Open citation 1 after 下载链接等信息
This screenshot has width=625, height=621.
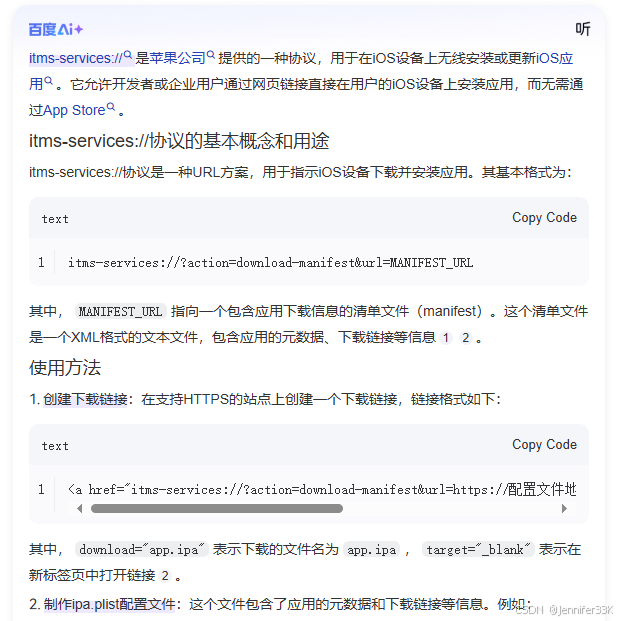(446, 338)
